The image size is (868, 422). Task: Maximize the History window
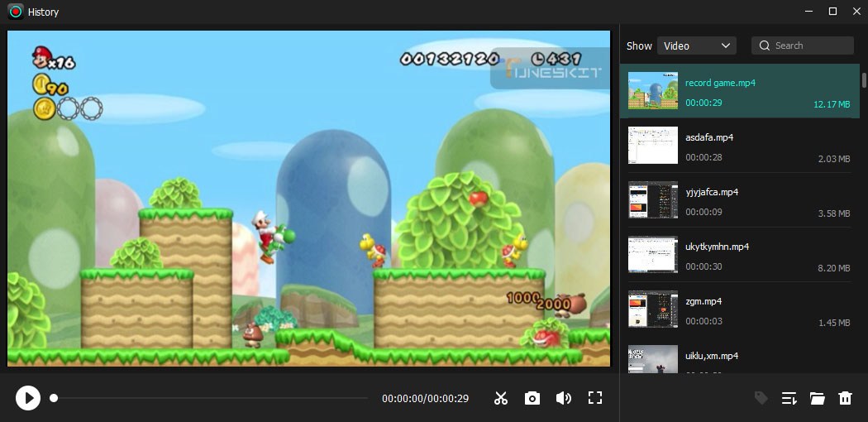832,12
